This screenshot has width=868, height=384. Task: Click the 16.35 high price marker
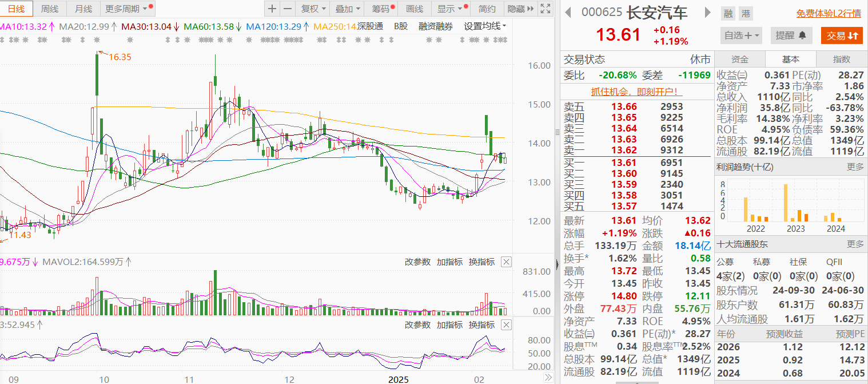point(120,57)
